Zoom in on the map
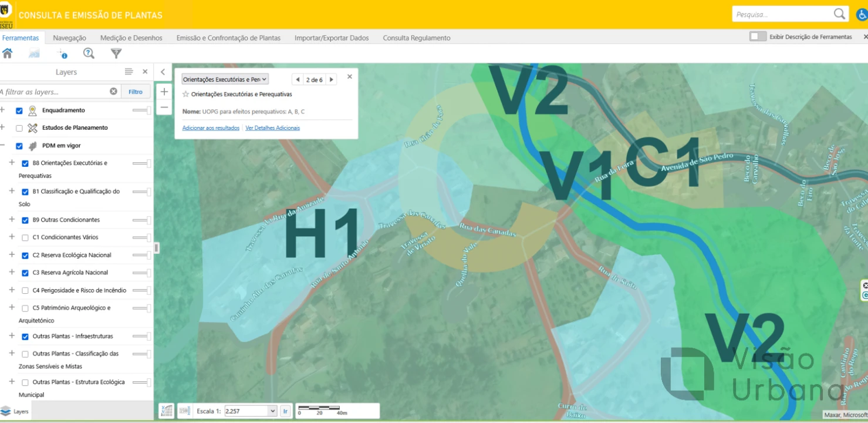This screenshot has width=868, height=423. point(164,92)
